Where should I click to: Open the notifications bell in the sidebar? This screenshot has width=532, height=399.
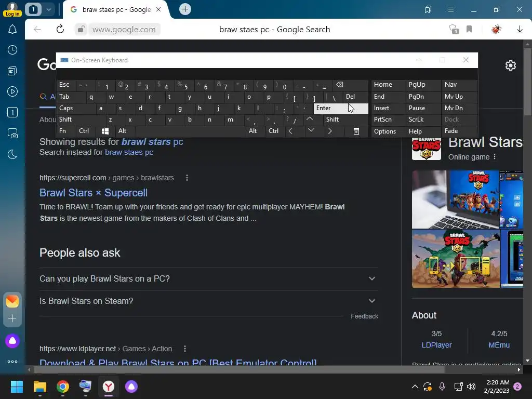tap(12, 30)
